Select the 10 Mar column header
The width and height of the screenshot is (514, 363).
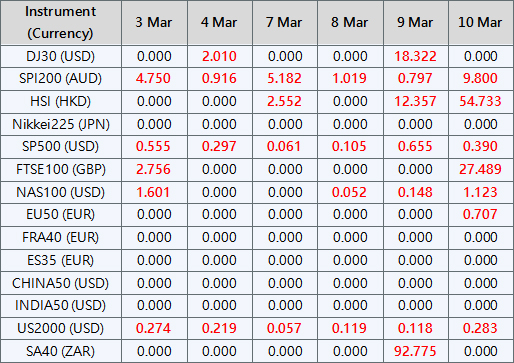coord(480,22)
